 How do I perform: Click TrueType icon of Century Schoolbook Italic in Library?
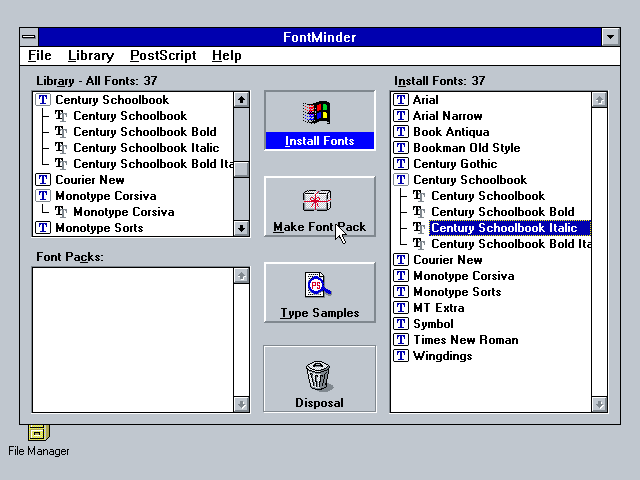[61, 148]
